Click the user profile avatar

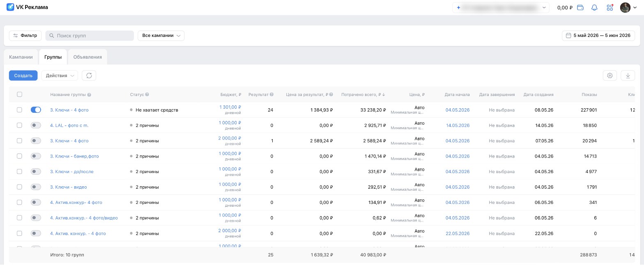tap(625, 7)
